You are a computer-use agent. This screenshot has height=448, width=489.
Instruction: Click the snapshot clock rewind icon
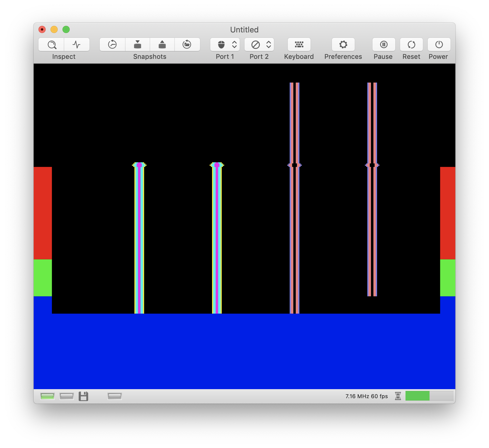112,45
